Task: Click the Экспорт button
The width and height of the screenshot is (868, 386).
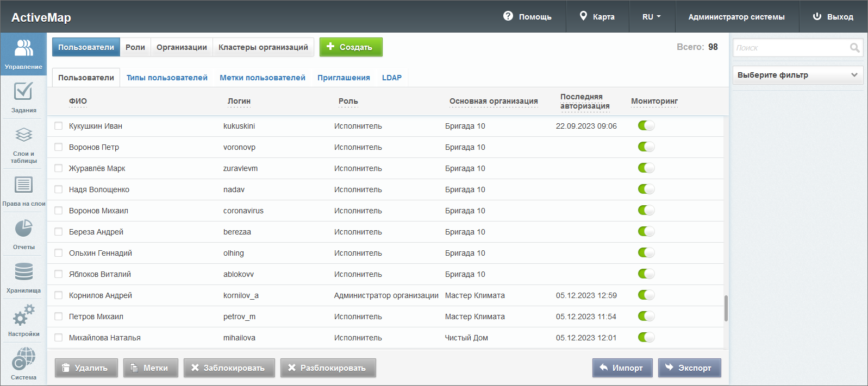Action: tap(689, 368)
